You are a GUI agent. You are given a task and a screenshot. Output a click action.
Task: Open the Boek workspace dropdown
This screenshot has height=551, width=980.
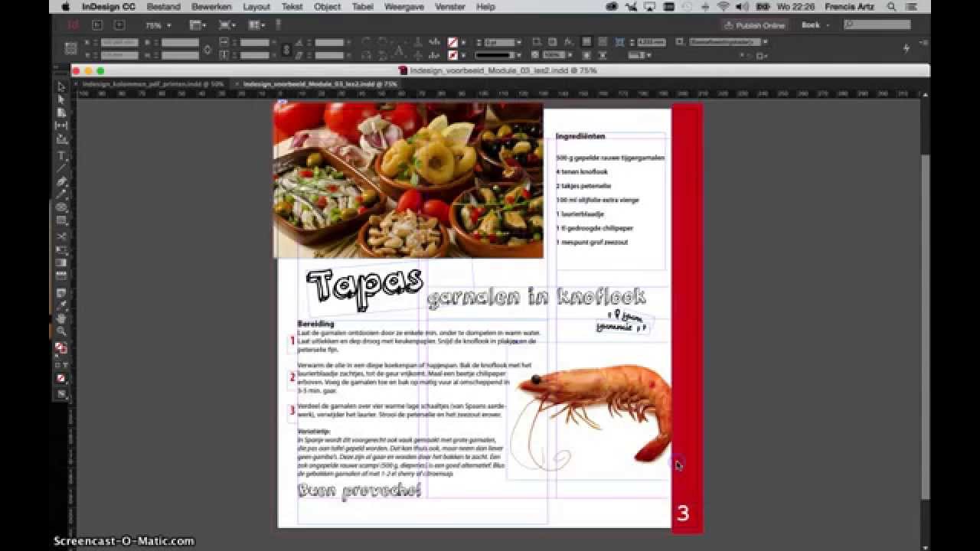click(815, 25)
